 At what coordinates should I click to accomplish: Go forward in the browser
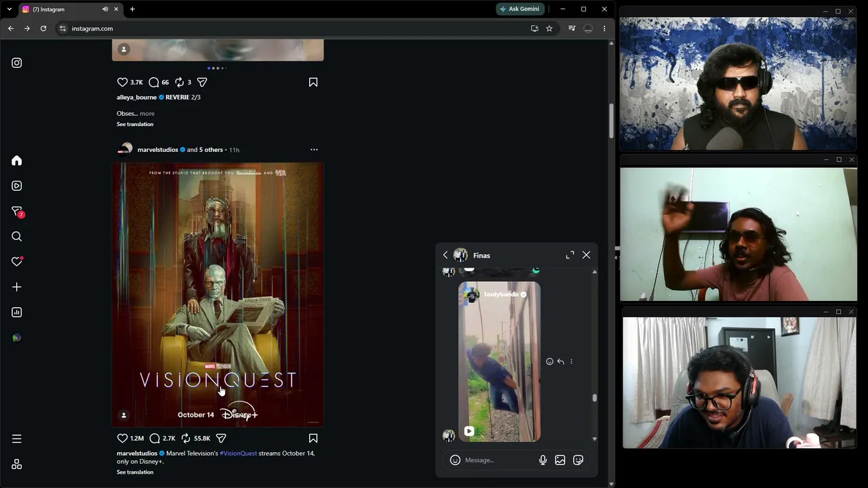(27, 28)
